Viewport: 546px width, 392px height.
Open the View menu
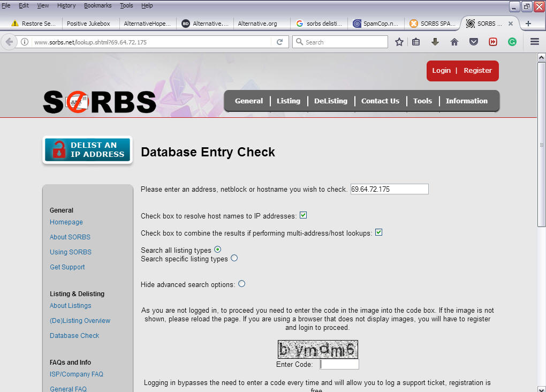coord(43,5)
